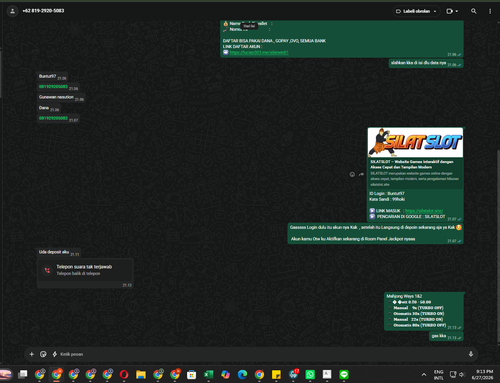This screenshot has width=500, height=383.
Task: Open taskbar app with 17 badge
Action: pos(294,375)
